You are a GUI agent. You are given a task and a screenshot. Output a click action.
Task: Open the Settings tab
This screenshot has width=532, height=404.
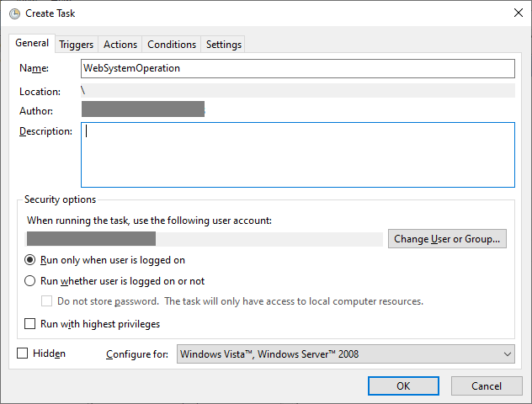224,45
